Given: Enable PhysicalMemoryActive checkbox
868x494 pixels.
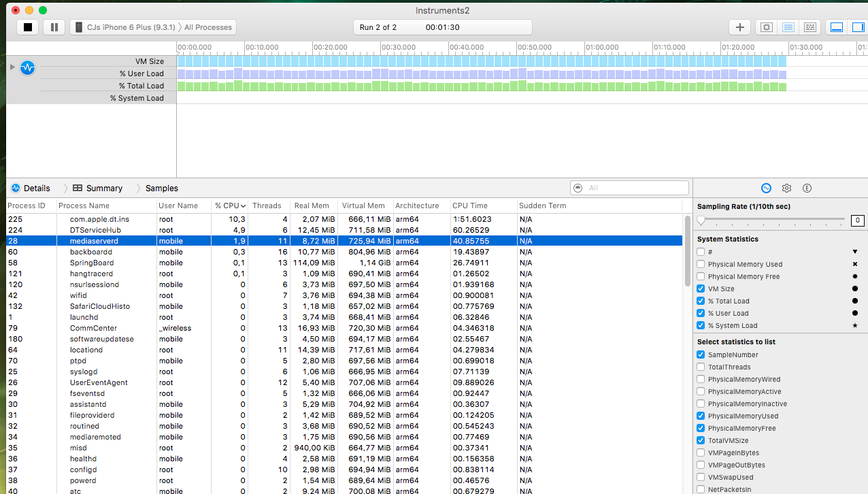Looking at the screenshot, I should pos(701,391).
